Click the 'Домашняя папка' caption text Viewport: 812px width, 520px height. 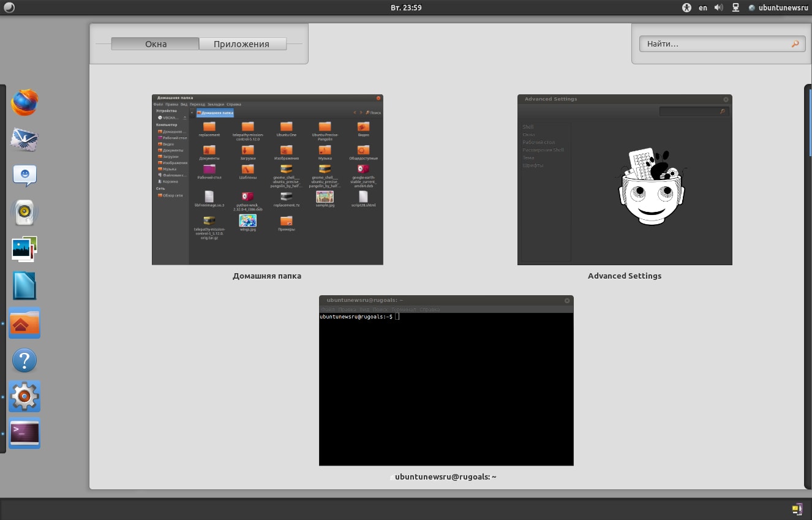(x=267, y=276)
